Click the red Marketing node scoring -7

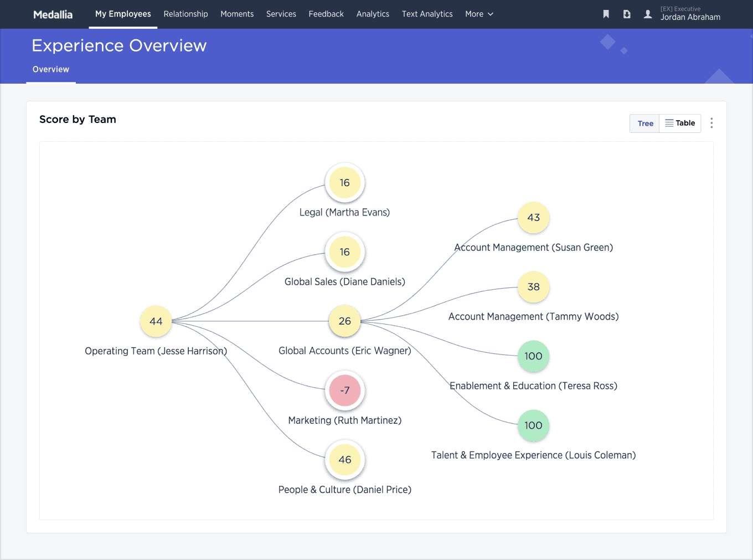[344, 391]
